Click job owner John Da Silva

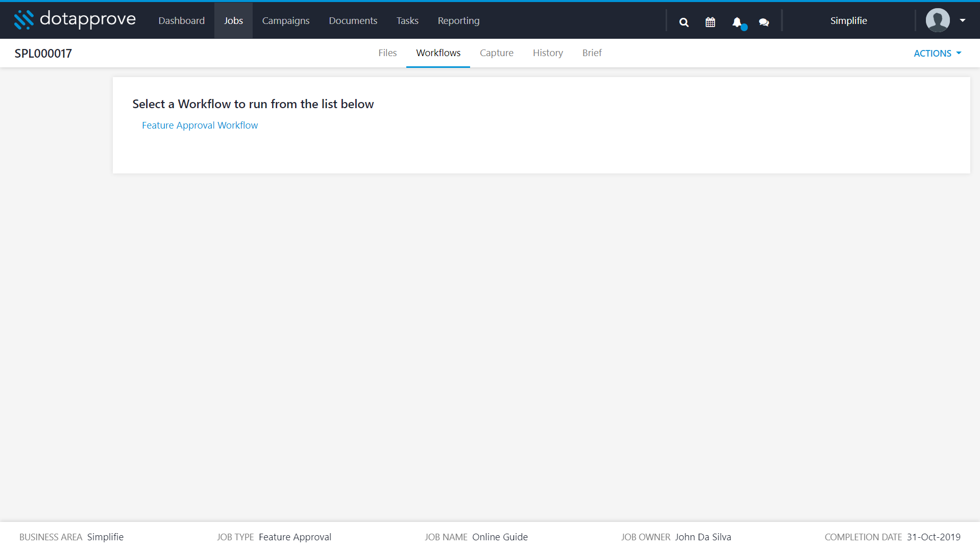pos(703,537)
